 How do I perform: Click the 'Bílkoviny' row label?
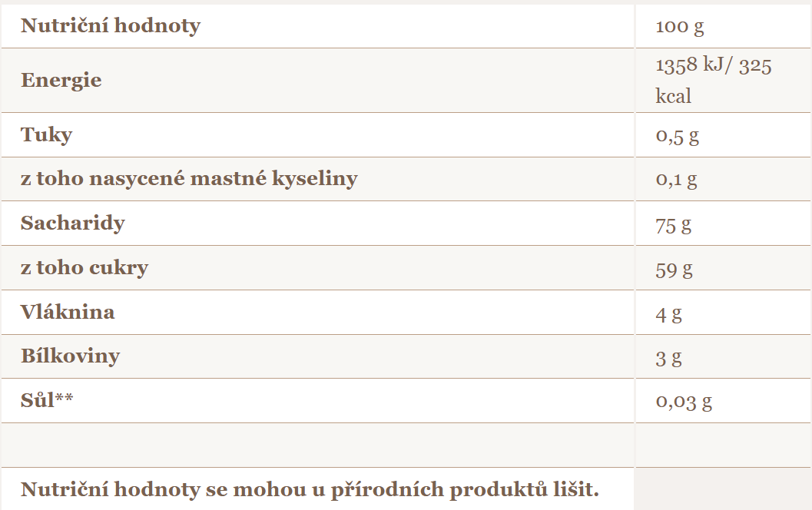(70, 356)
